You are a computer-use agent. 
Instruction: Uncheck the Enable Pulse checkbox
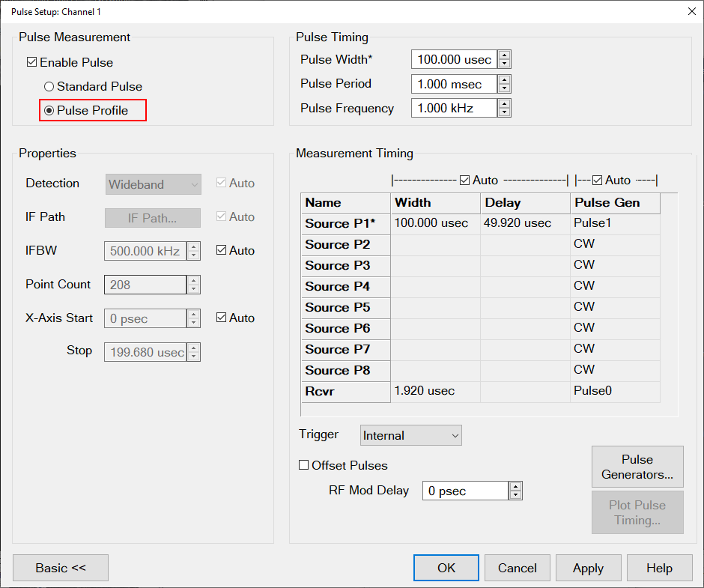[31, 63]
